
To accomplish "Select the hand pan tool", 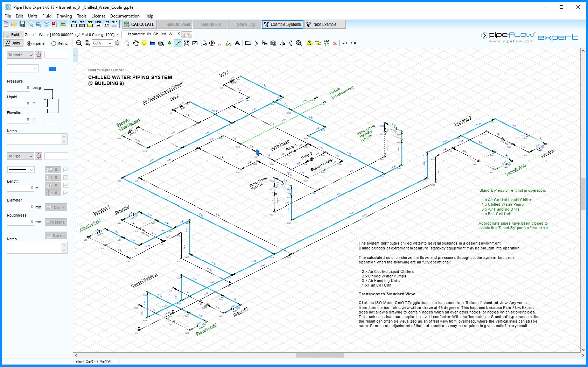I will click(x=136, y=43).
